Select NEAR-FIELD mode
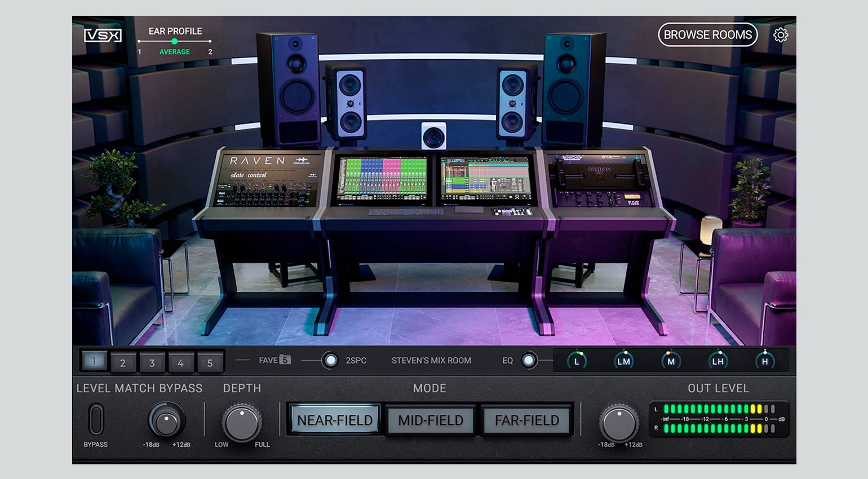The width and height of the screenshot is (868, 479). tap(335, 420)
